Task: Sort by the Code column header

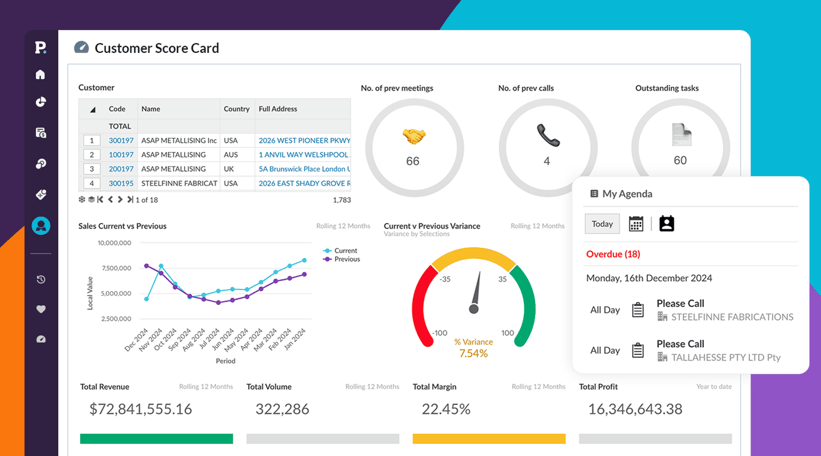Action: pyautogui.click(x=117, y=109)
